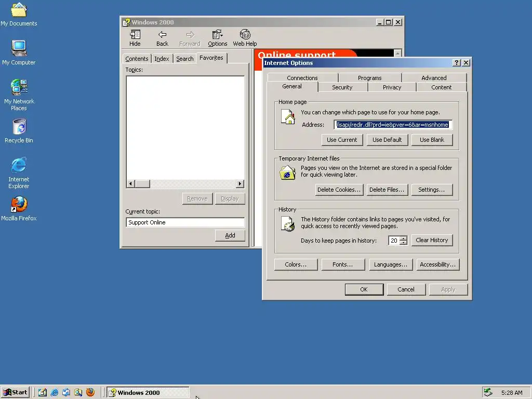Click the Help pane scroll up arrow
The image size is (532, 399).
point(397,53)
